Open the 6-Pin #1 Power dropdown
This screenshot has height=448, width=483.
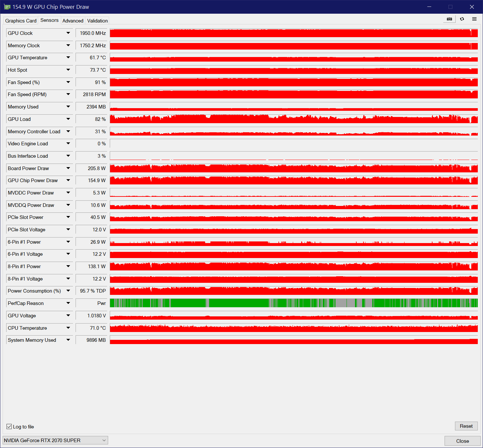[x=68, y=242]
